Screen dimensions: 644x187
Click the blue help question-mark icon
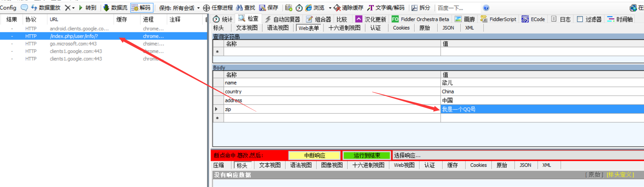point(486,8)
